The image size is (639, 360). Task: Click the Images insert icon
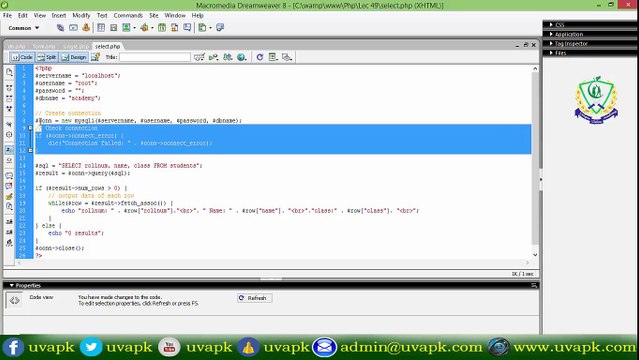[126, 28]
